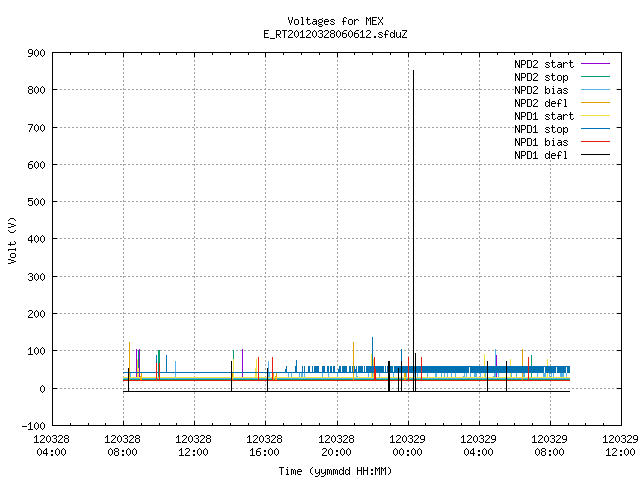Click the 800 y-axis tick label
The height and width of the screenshot is (480, 640).
(x=36, y=91)
